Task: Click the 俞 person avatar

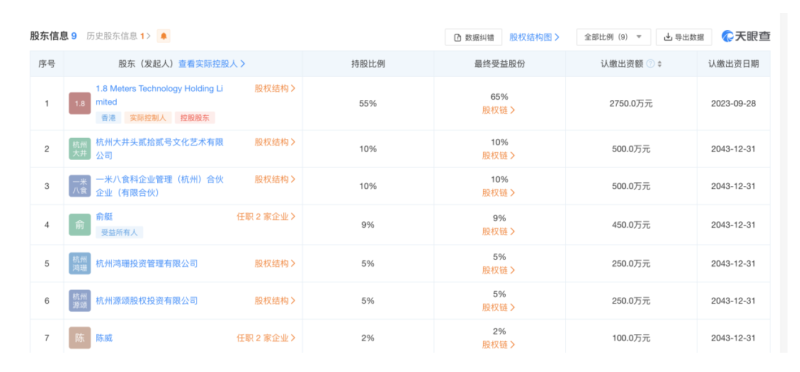Action: coord(80,225)
